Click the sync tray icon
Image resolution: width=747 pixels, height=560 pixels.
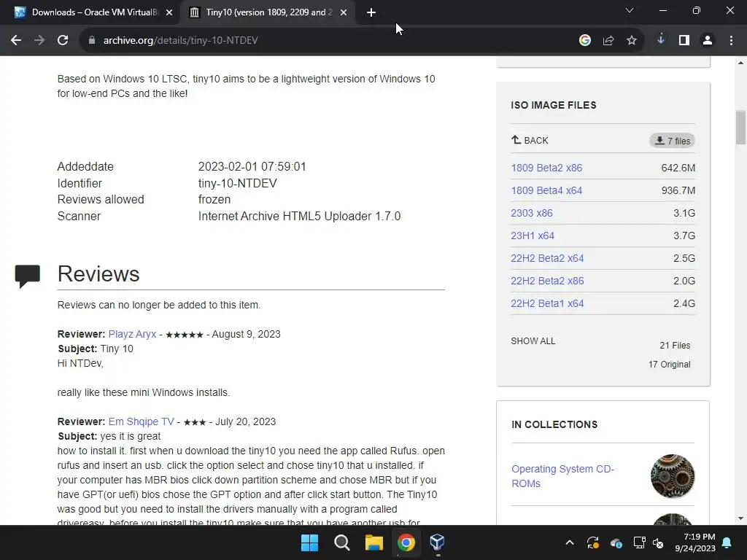click(x=592, y=542)
